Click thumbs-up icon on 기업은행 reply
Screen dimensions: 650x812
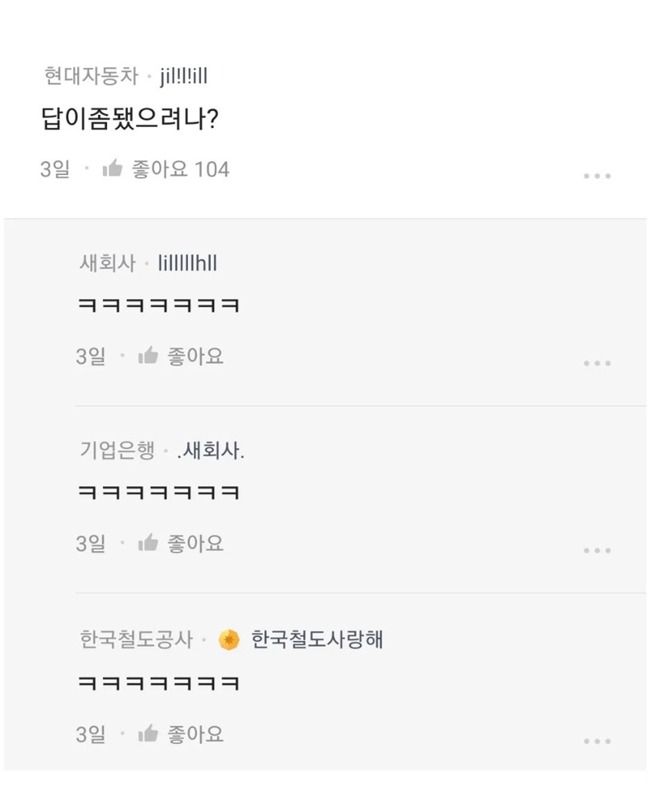[x=148, y=543]
